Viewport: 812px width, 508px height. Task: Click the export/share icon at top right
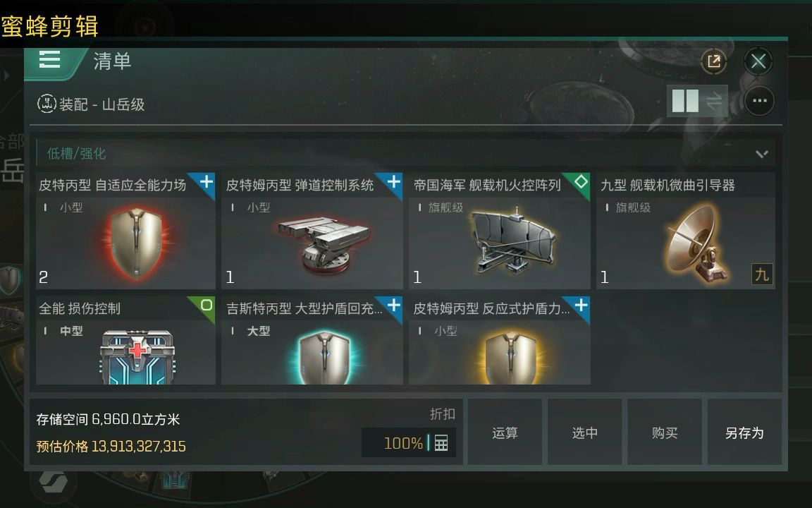point(713,61)
